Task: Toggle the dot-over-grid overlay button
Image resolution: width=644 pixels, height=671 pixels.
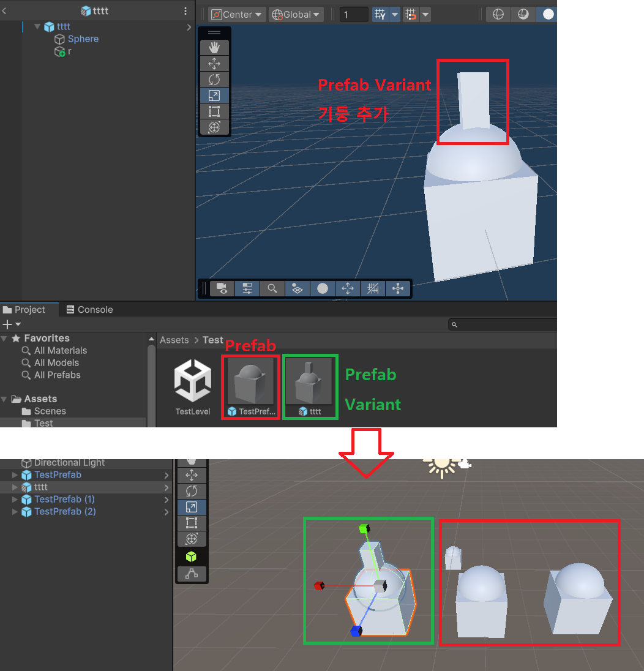Action: point(297,289)
